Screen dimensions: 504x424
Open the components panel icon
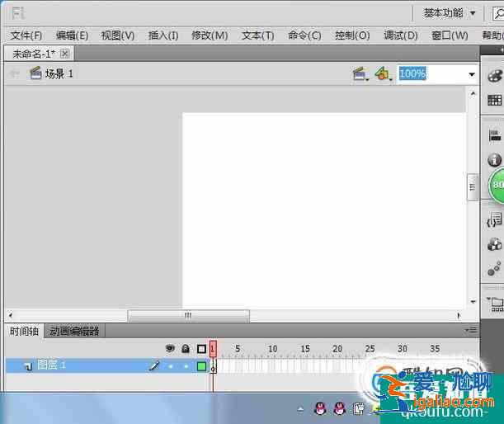(x=494, y=244)
